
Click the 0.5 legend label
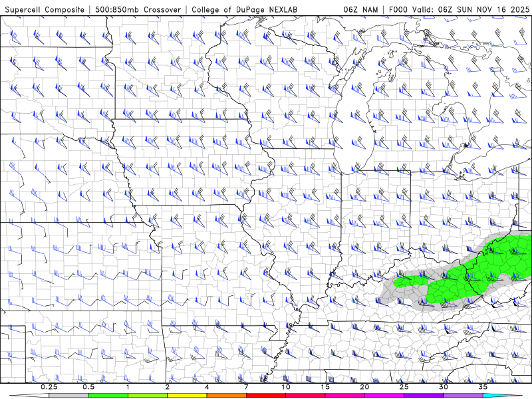pyautogui.click(x=88, y=387)
